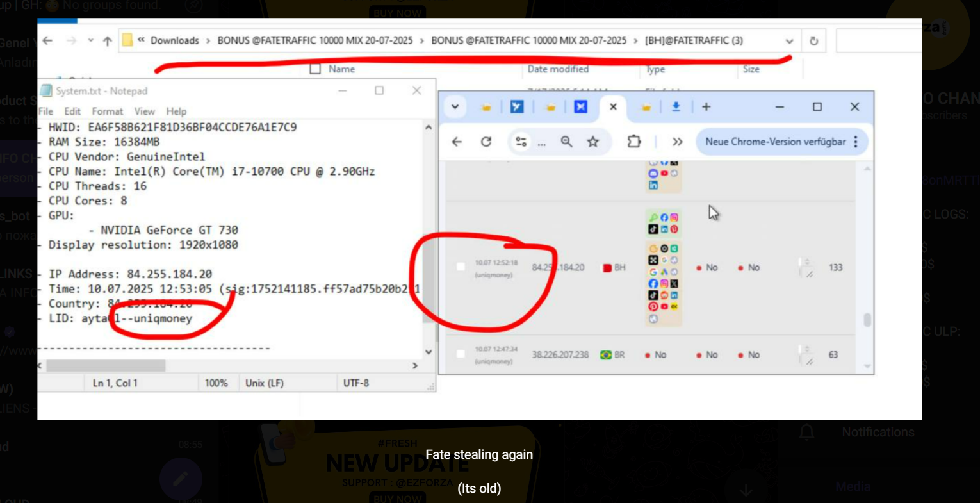Open Notepad Edit menu
The height and width of the screenshot is (503, 980).
72,111
